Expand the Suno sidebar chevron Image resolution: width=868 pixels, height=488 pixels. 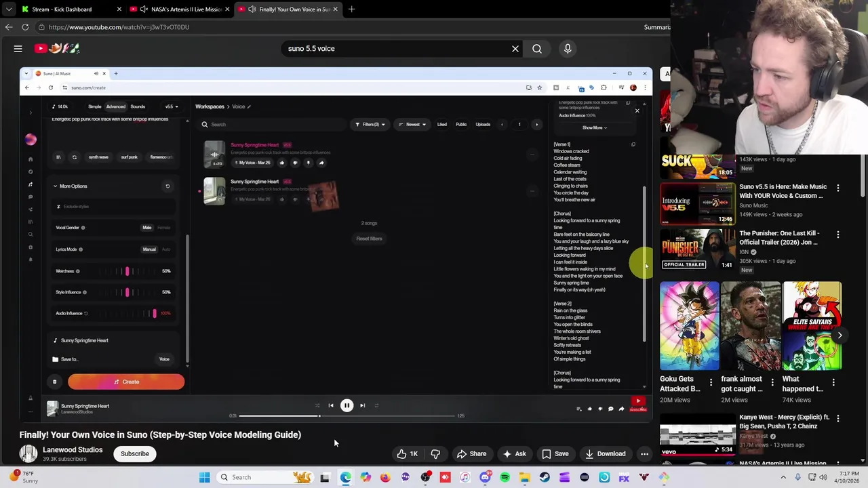[x=31, y=112]
